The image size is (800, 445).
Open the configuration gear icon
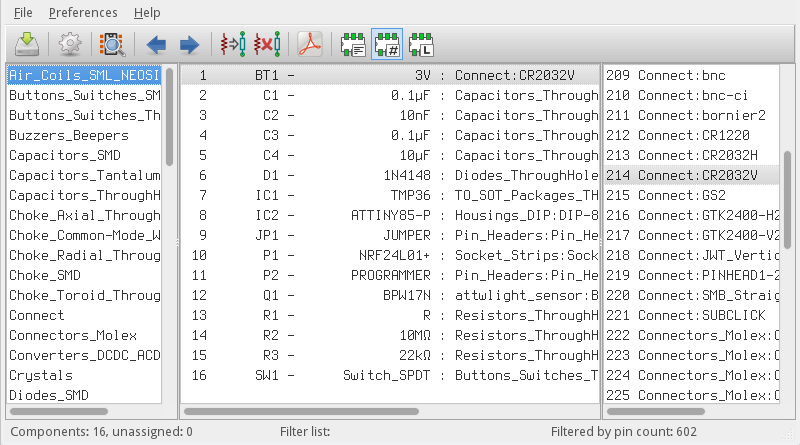(70, 44)
